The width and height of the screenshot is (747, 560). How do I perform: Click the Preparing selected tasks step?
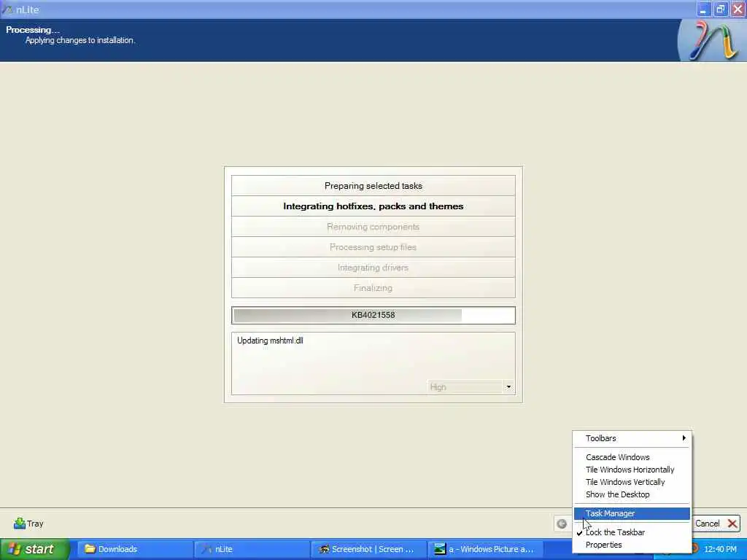[373, 186]
